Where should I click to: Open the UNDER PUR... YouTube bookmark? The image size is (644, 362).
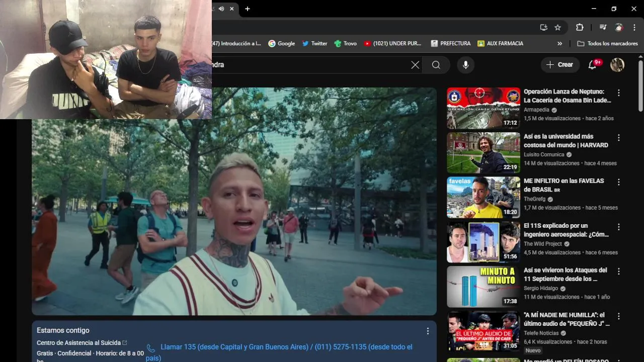pyautogui.click(x=393, y=44)
